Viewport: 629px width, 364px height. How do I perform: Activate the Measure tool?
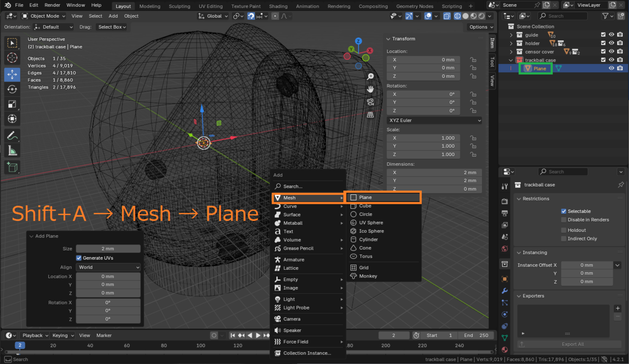(x=12, y=151)
